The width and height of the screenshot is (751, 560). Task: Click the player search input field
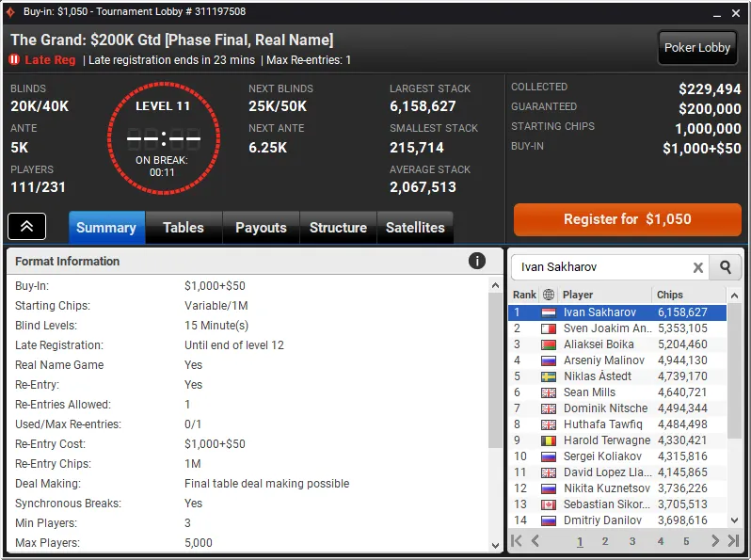point(602,267)
